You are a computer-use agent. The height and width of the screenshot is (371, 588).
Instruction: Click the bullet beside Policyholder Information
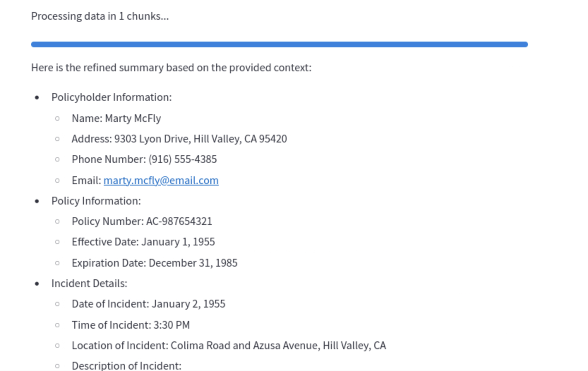click(x=37, y=97)
